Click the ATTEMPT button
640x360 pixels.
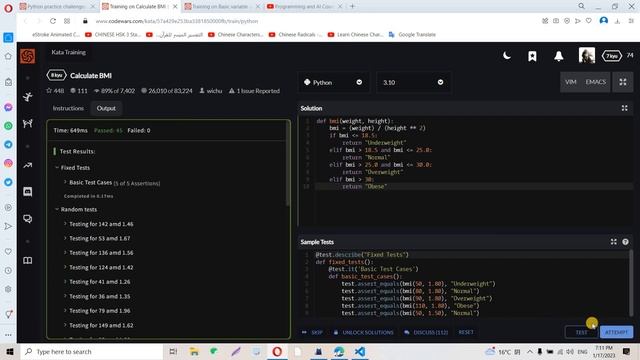point(616,332)
